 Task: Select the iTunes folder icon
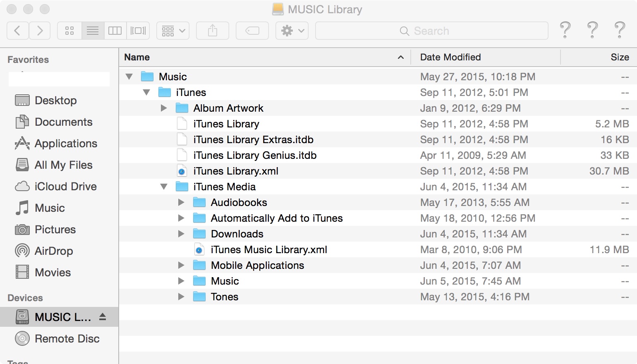165,92
